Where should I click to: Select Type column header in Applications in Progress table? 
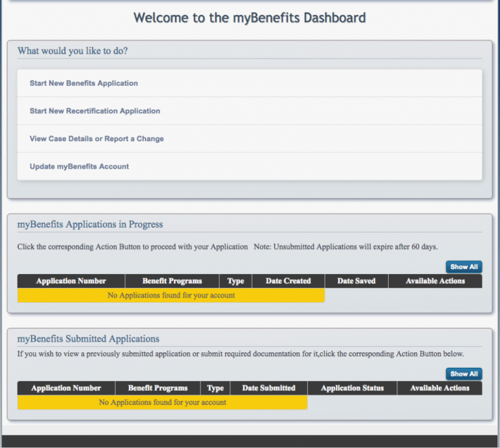[x=236, y=281]
